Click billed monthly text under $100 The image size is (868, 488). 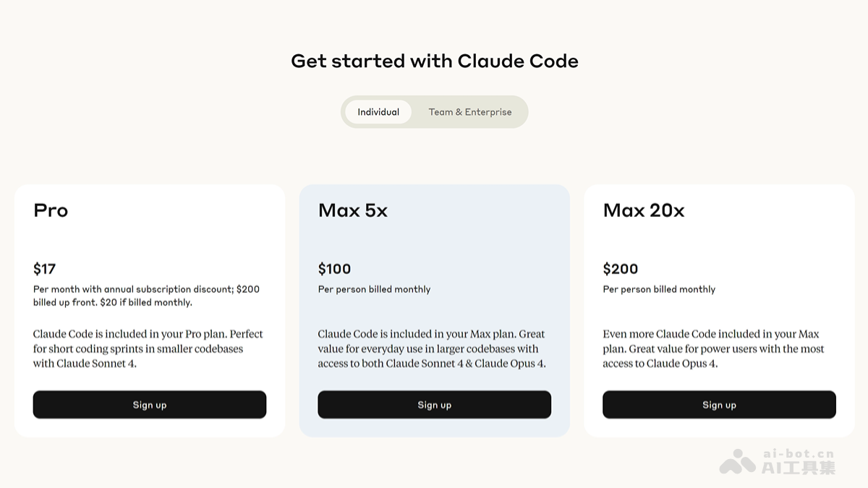point(374,289)
